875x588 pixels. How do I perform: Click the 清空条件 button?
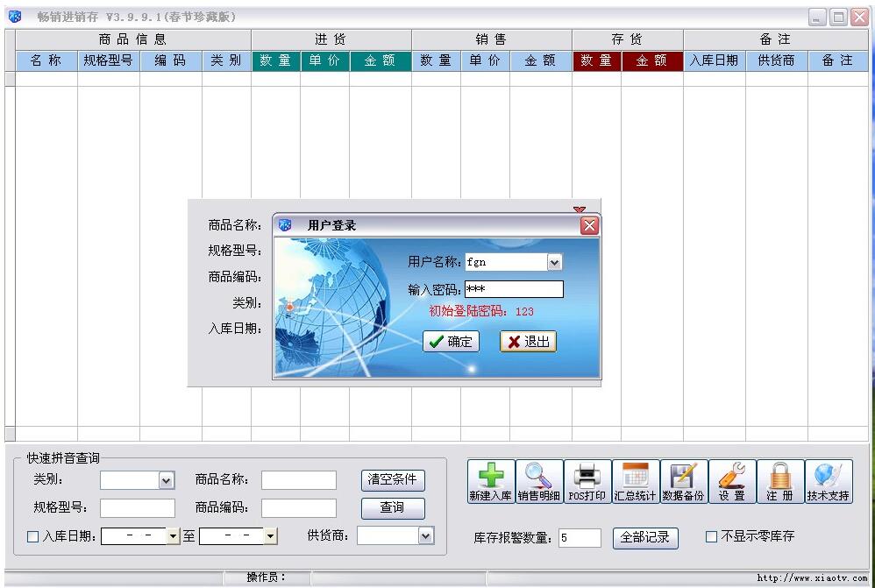(x=392, y=479)
